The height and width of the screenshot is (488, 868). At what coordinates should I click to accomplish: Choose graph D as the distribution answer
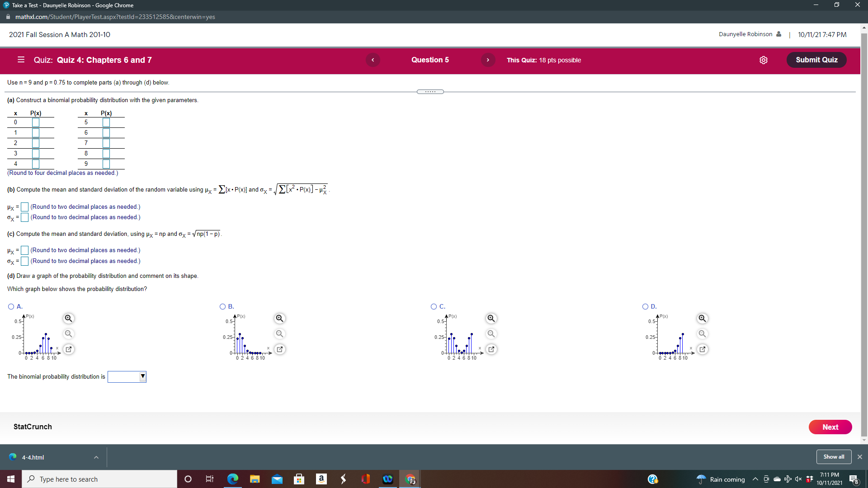pos(644,306)
